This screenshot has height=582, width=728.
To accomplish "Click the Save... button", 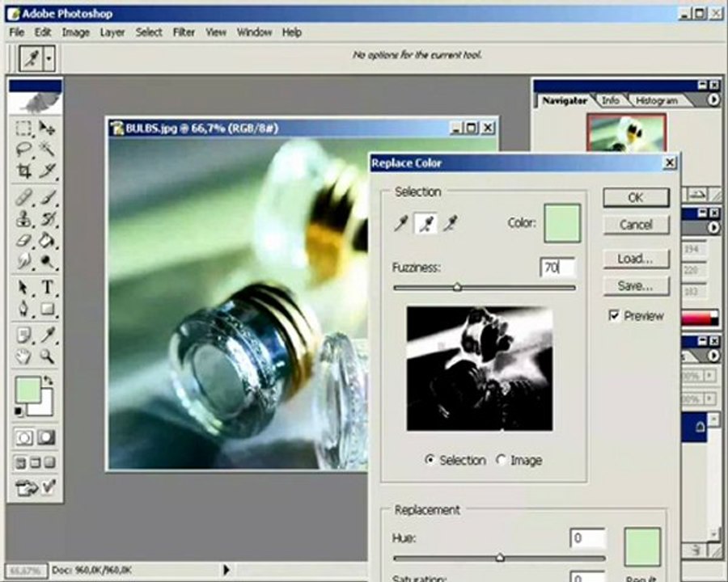I will click(x=636, y=286).
